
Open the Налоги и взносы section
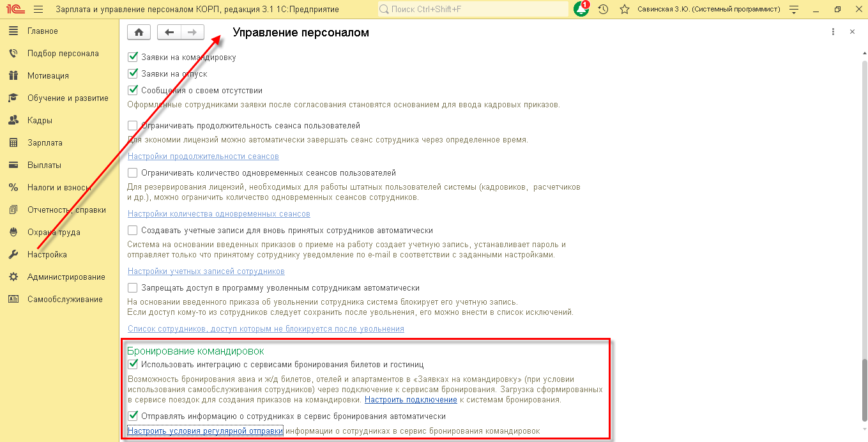tap(60, 188)
